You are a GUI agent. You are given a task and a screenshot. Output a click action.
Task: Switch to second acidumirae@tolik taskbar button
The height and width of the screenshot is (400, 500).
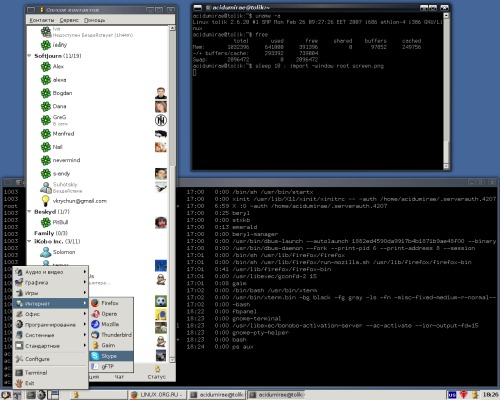coord(276,395)
